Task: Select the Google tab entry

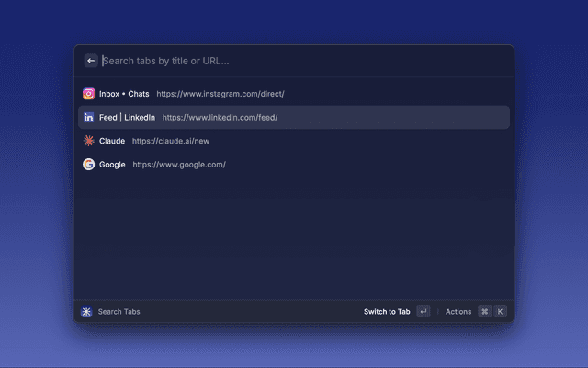Action: pyautogui.click(x=294, y=165)
